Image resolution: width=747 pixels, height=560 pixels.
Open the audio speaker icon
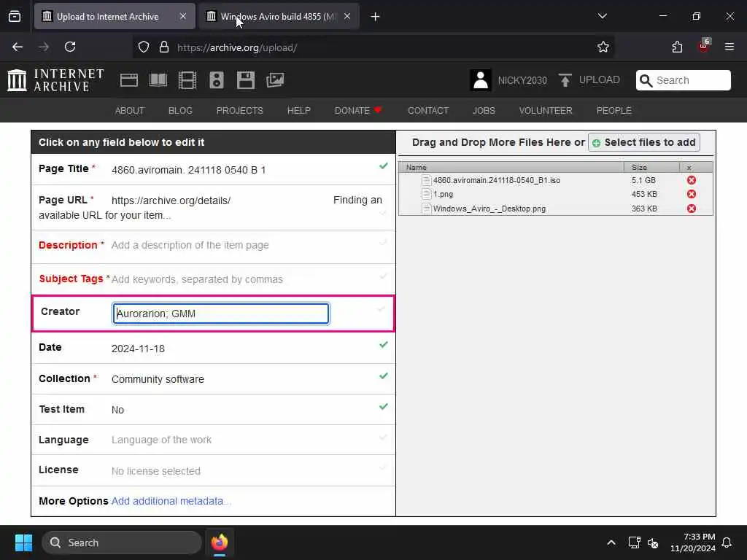click(x=216, y=80)
